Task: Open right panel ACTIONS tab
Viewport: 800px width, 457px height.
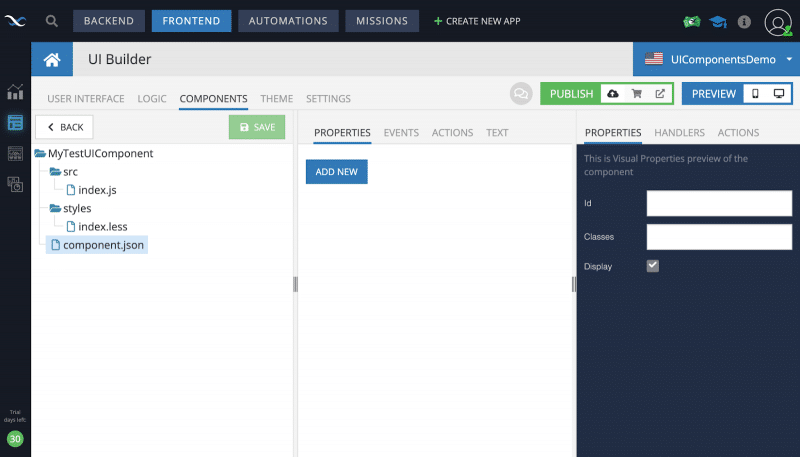Action: click(x=738, y=133)
